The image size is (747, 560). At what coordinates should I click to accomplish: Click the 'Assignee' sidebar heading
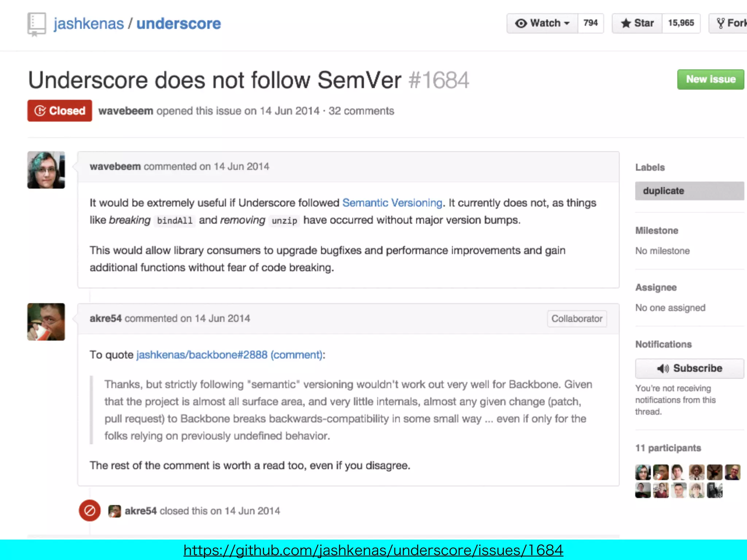[x=656, y=287]
